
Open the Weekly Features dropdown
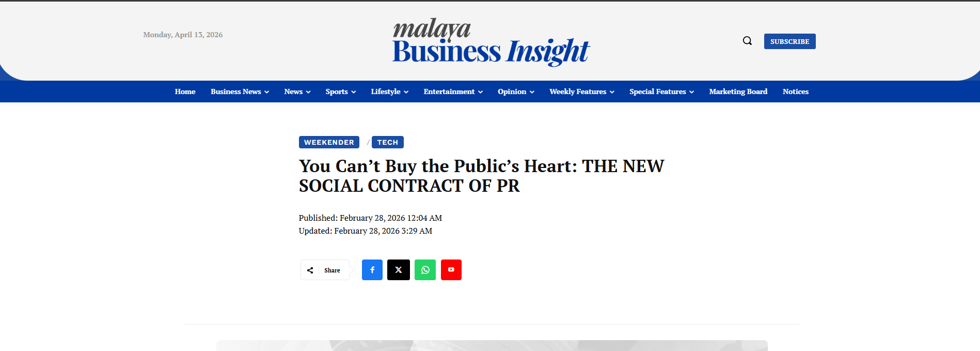[581, 91]
